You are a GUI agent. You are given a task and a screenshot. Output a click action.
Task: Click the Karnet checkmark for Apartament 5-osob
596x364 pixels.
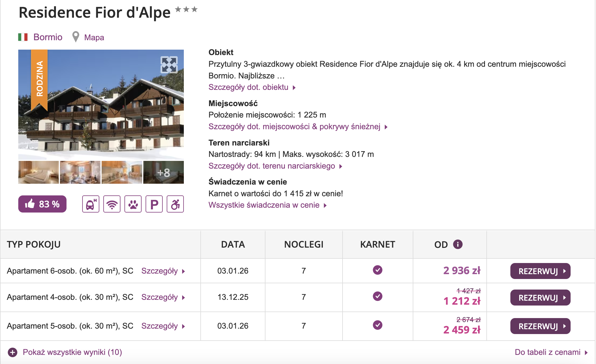coord(377,325)
